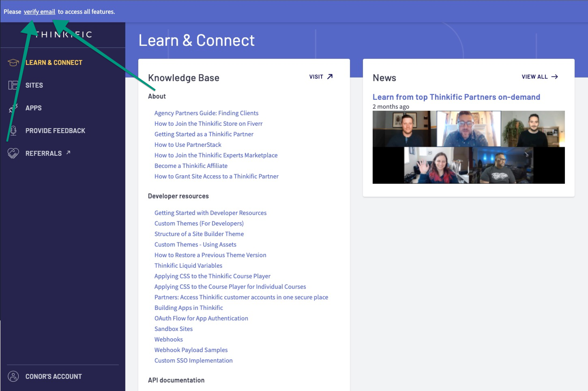The image size is (588, 391).
Task: Open Learn from top Thinkific Partners on-demand
Action: (456, 97)
